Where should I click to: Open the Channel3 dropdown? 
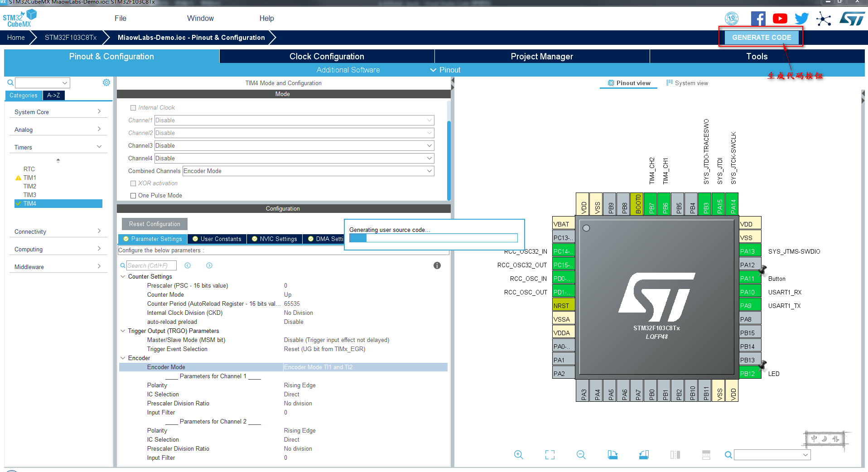(x=294, y=145)
